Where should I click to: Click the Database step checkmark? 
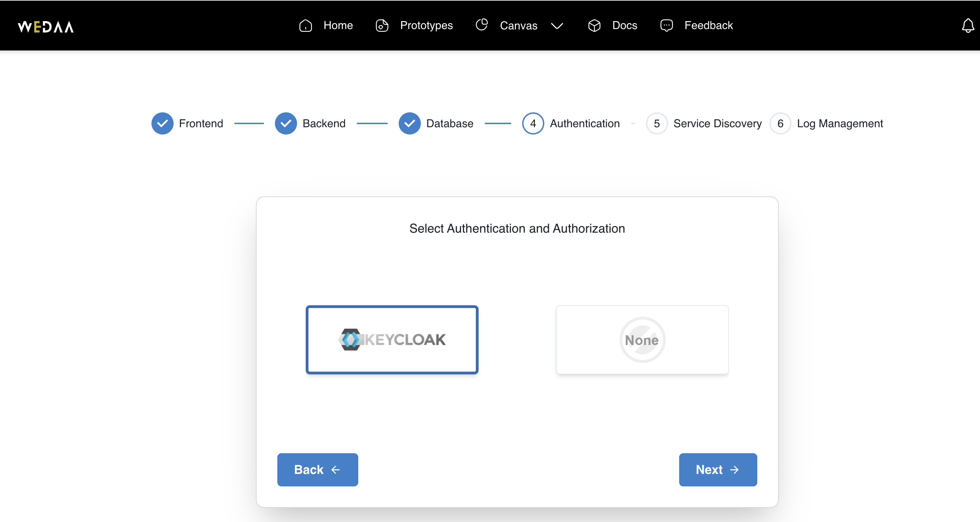410,123
